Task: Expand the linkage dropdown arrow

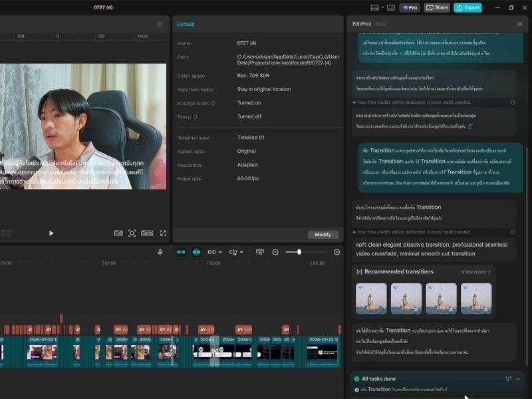Action: pyautogui.click(x=220, y=252)
